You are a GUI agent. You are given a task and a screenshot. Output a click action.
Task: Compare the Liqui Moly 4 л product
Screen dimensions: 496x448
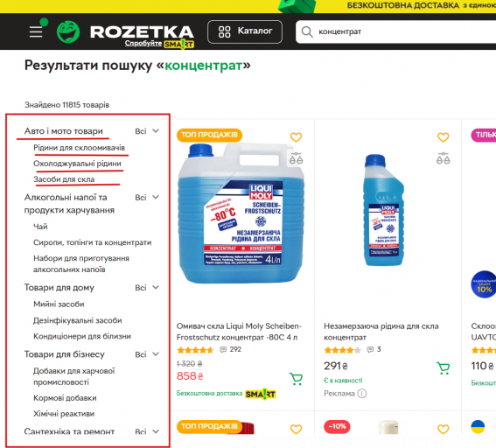296,157
